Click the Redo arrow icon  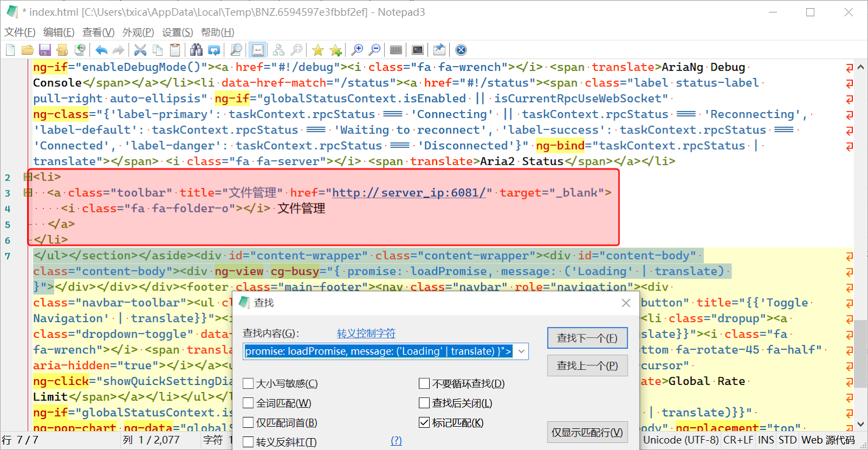[118, 50]
